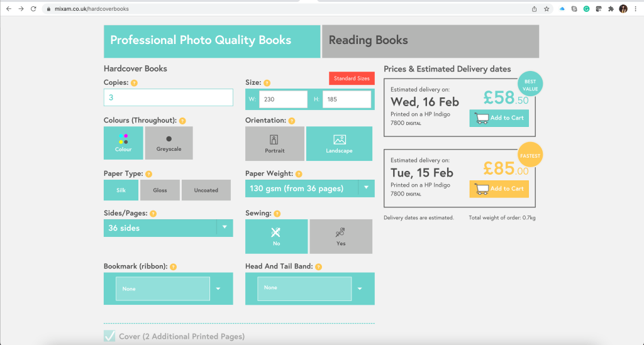Screen dimensions: 644x345
Task: Click the help icon next to Bookmark (ribbon)
Action: [x=173, y=266]
